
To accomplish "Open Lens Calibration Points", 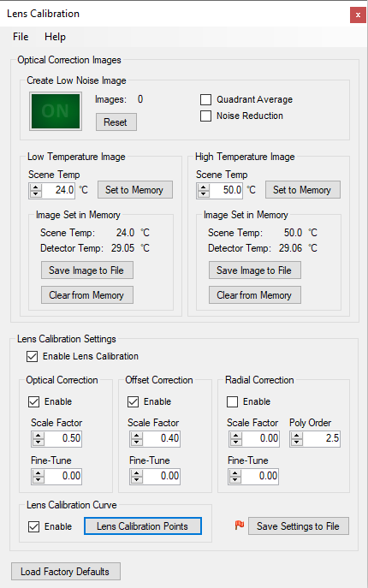I will (143, 526).
